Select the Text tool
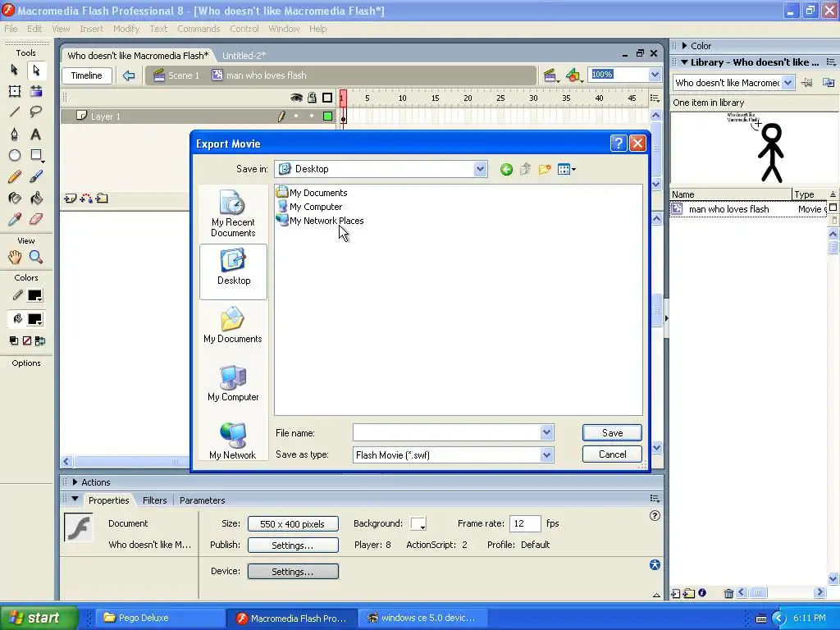840x630 pixels. [x=36, y=134]
